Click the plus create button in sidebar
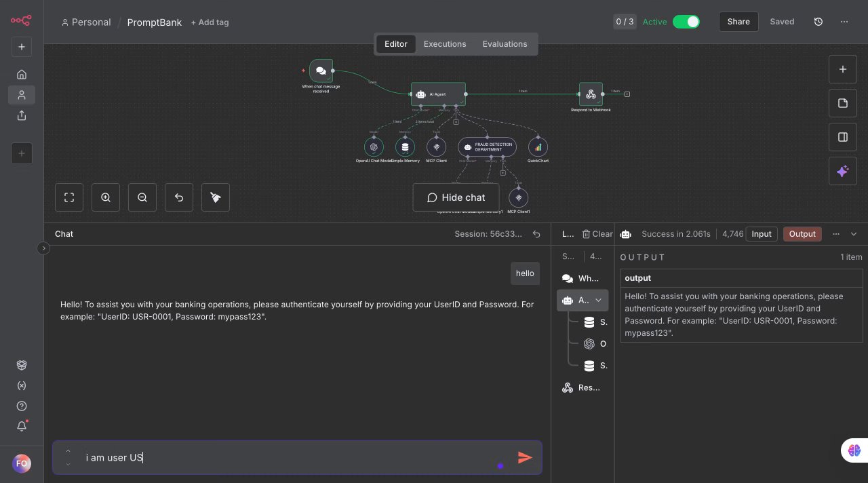The image size is (868, 483). click(x=22, y=47)
